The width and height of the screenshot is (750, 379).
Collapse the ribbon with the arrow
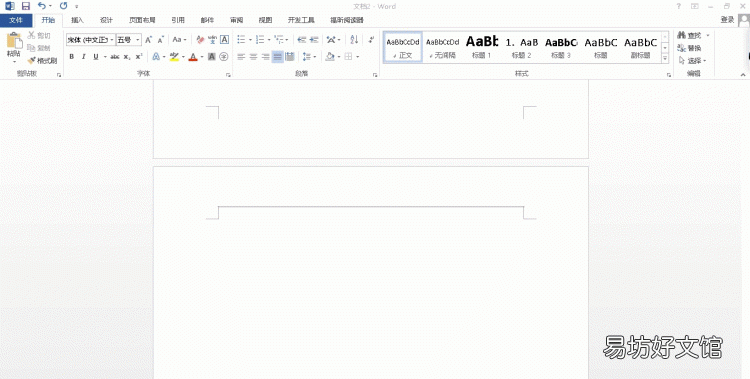click(743, 75)
